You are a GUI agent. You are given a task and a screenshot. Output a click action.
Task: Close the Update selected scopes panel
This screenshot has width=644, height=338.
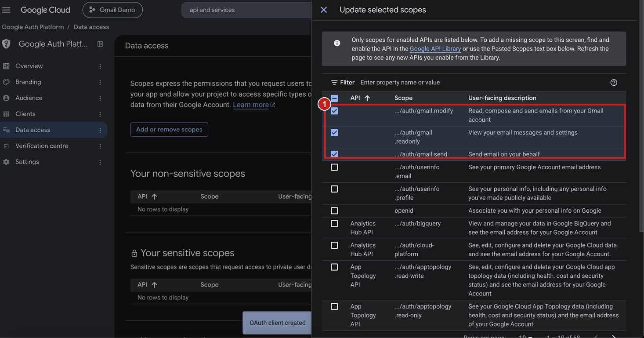pos(324,10)
